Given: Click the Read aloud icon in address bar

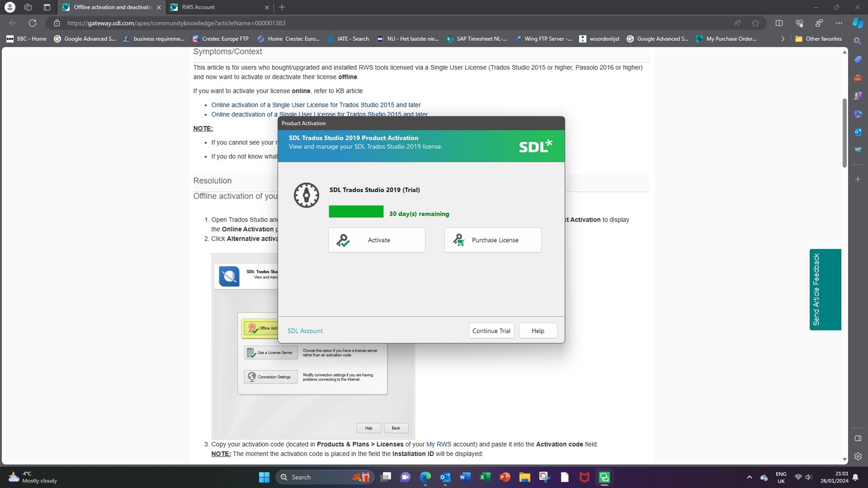Looking at the screenshot, I should pyautogui.click(x=737, y=23).
